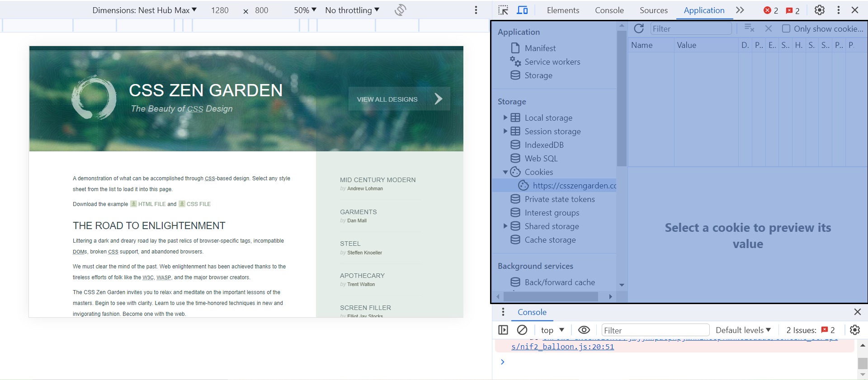Clear all cookies icon
Viewport: 868px width, 380px height.
tap(749, 28)
